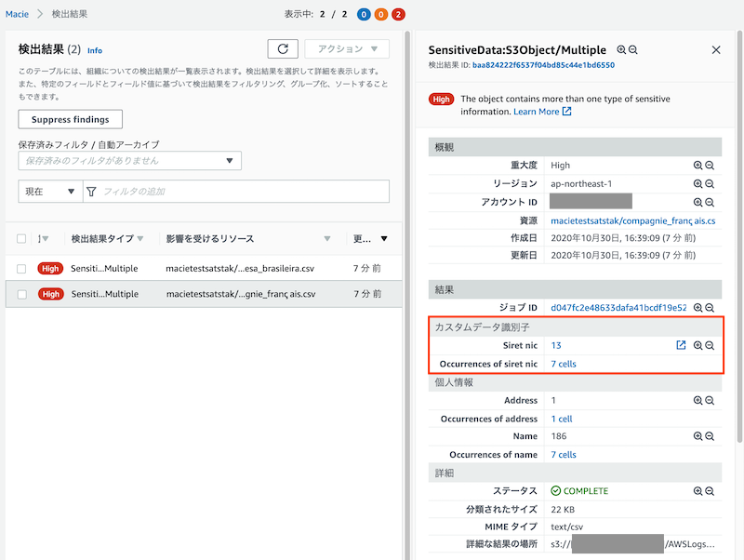Sort by 影響を受けるリソース column arrow

click(327, 238)
